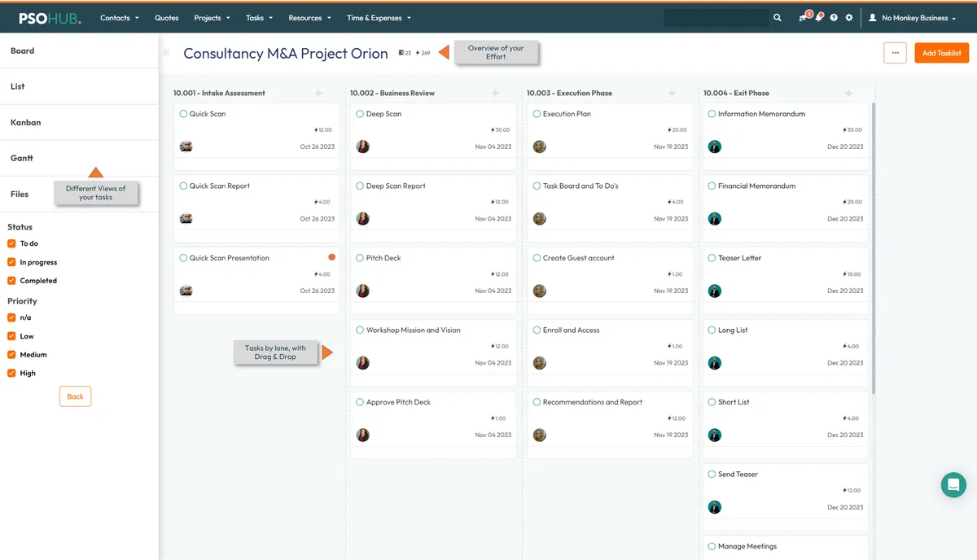977x560 pixels.
Task: Uncheck the Completed status filter
Action: coord(11,281)
